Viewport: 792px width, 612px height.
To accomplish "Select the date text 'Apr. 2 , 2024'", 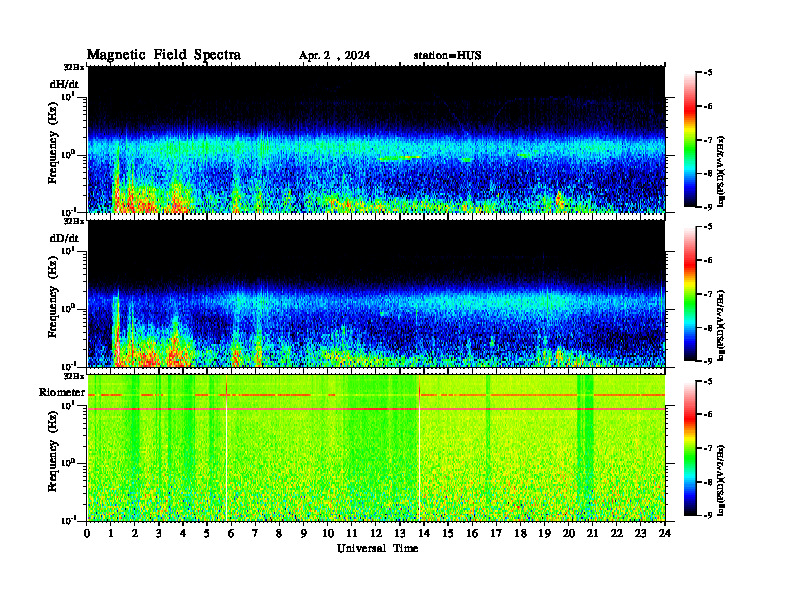I will tap(334, 56).
